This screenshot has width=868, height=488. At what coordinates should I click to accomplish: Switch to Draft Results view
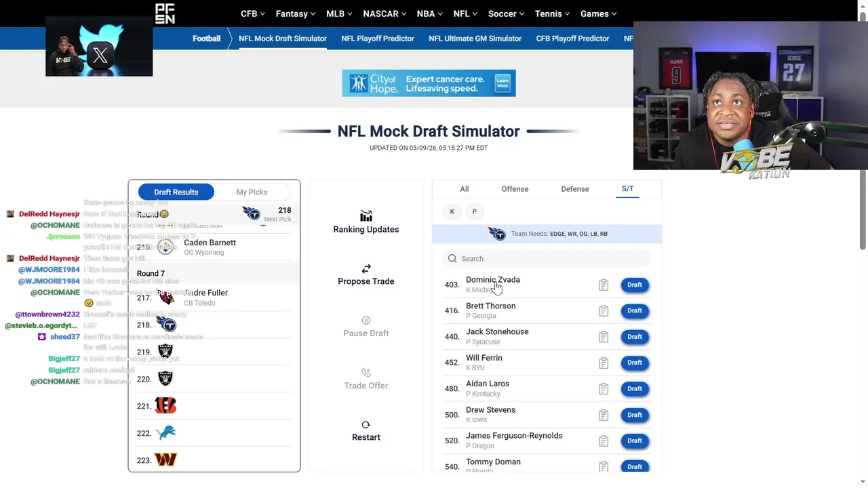pyautogui.click(x=176, y=192)
